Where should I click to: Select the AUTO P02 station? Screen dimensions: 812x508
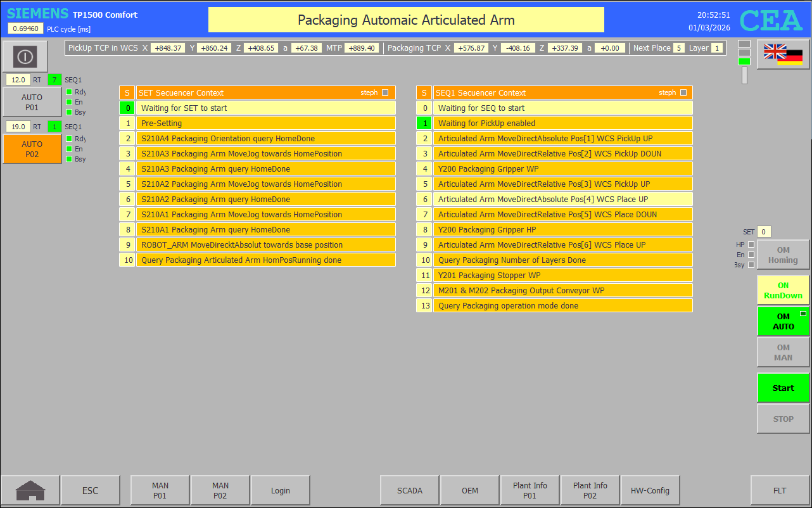pyautogui.click(x=32, y=149)
